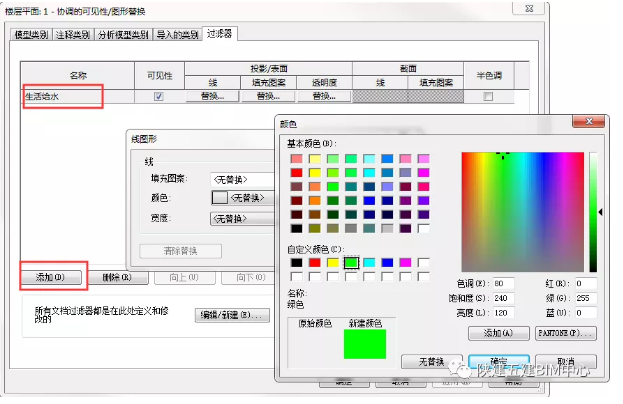Select the 生活给水 filter row name

click(x=41, y=97)
